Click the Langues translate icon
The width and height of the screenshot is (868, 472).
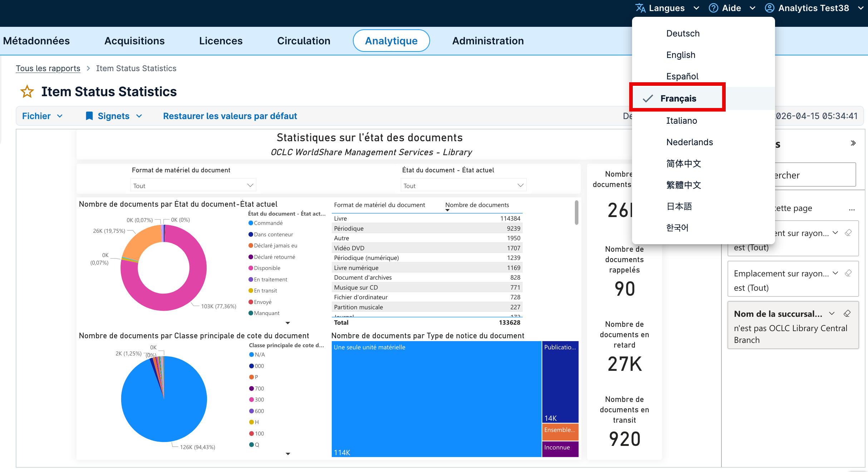click(640, 8)
